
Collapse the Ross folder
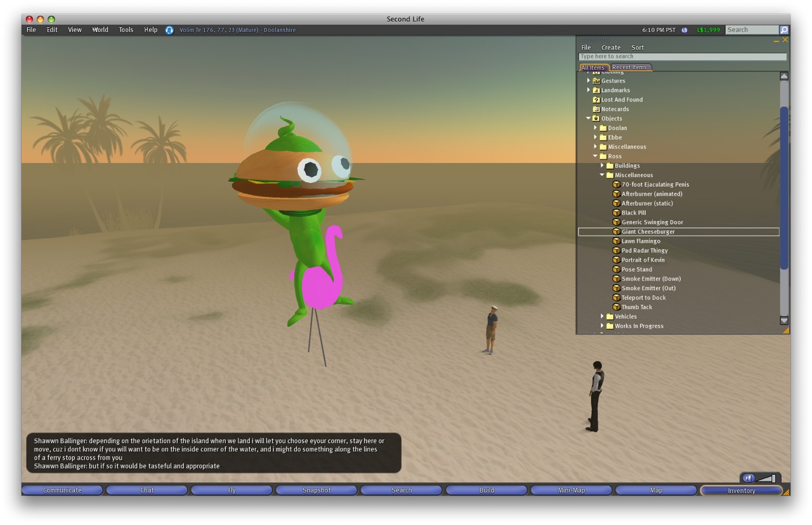pos(595,156)
